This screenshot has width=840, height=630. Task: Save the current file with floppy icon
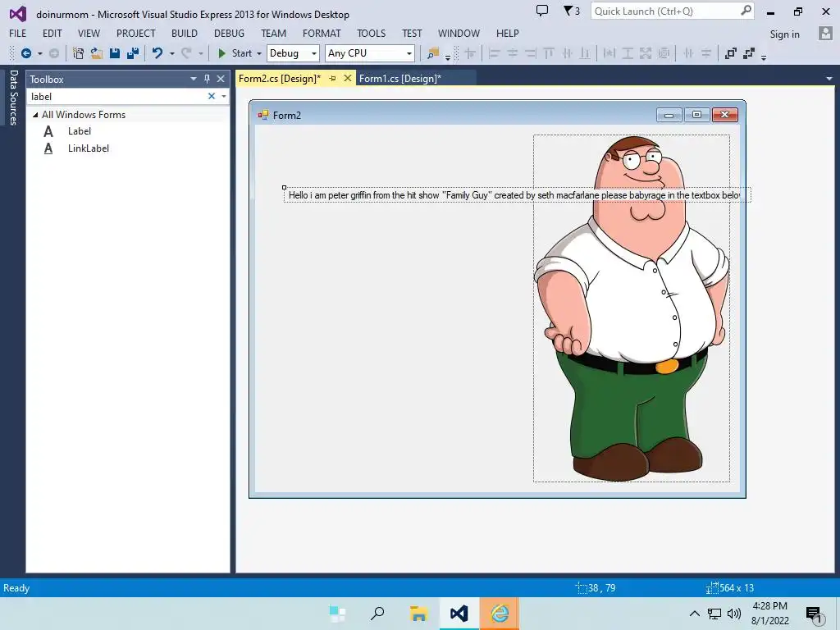coord(115,53)
